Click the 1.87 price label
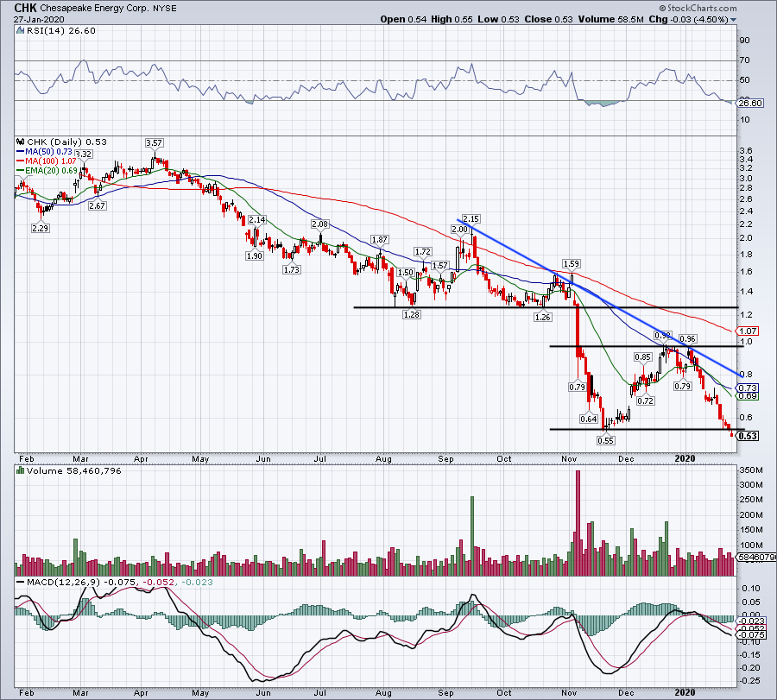The height and width of the screenshot is (700, 777). coord(379,239)
